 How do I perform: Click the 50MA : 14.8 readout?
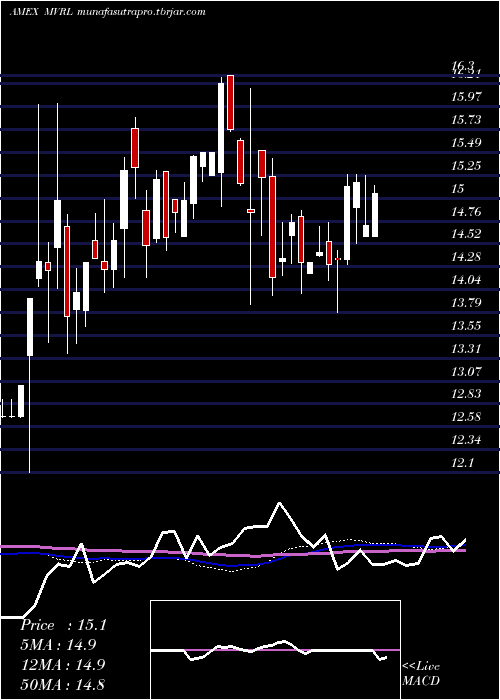[x=62, y=684]
